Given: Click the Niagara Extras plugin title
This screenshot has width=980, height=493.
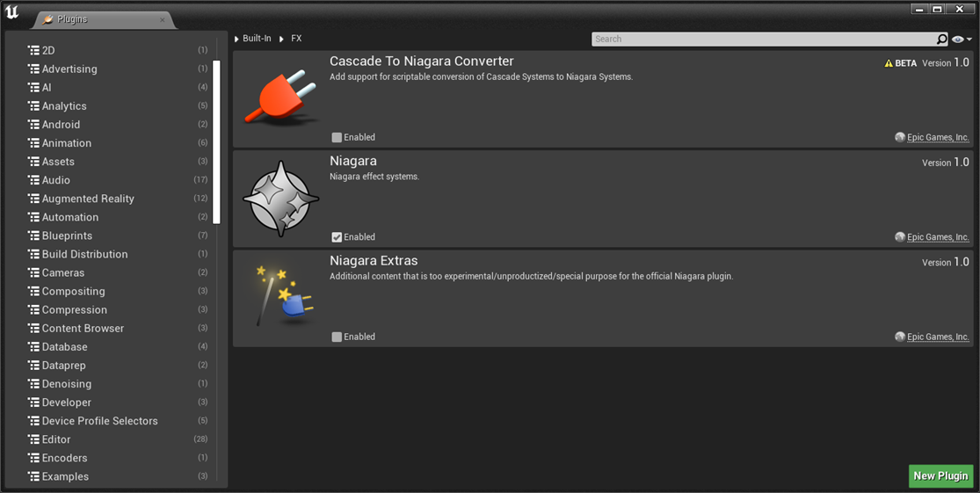Looking at the screenshot, I should tap(374, 260).
